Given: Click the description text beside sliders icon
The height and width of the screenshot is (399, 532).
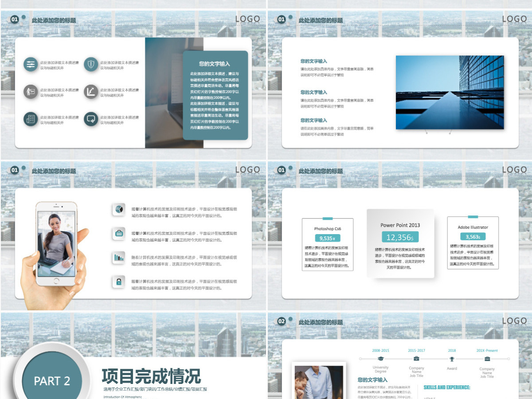Looking at the screenshot, I should click(59, 65).
